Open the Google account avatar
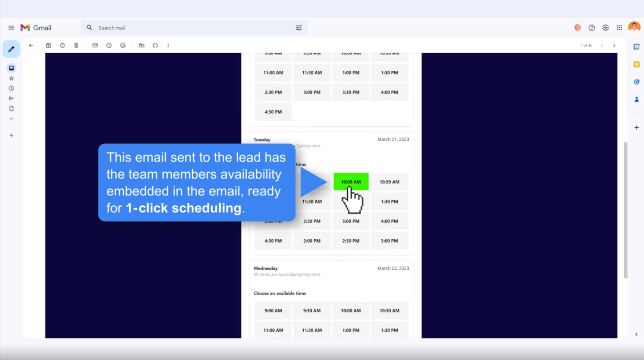644x360 pixels. click(x=634, y=27)
